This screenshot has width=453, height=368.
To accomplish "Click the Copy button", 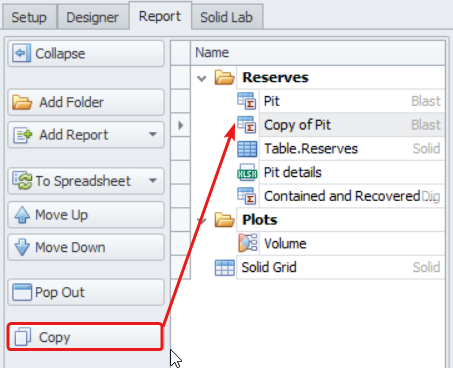I will (85, 337).
